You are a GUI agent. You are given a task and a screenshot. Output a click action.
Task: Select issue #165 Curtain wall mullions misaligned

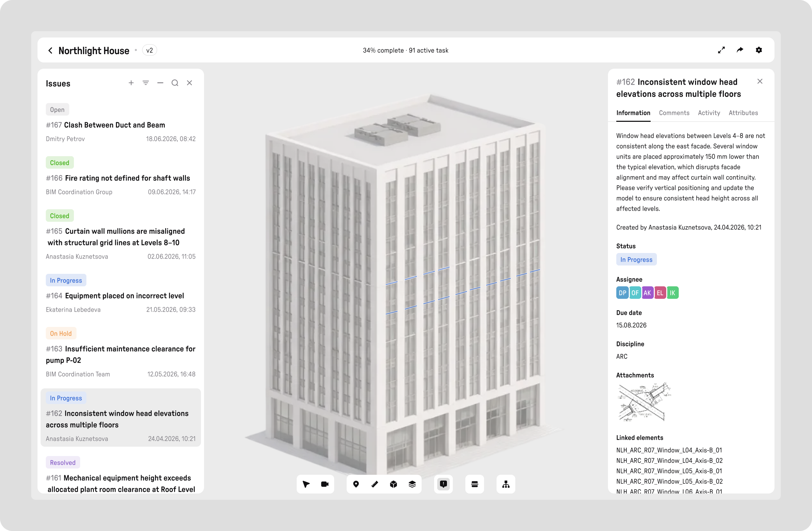click(121, 235)
